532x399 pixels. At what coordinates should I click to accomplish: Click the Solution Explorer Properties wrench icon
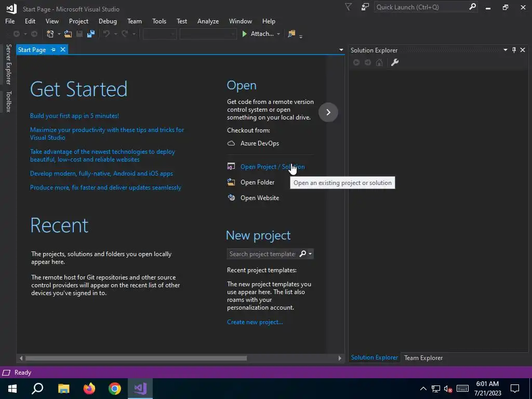395,62
